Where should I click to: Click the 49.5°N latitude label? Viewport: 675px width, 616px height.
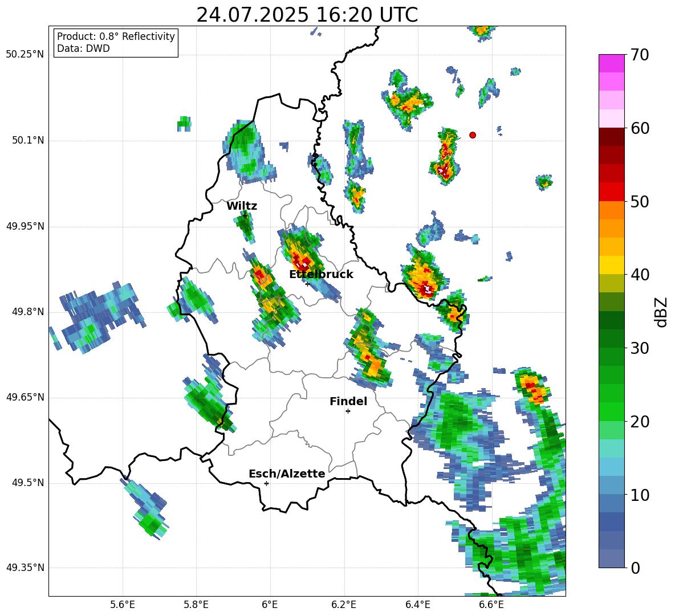[28, 483]
